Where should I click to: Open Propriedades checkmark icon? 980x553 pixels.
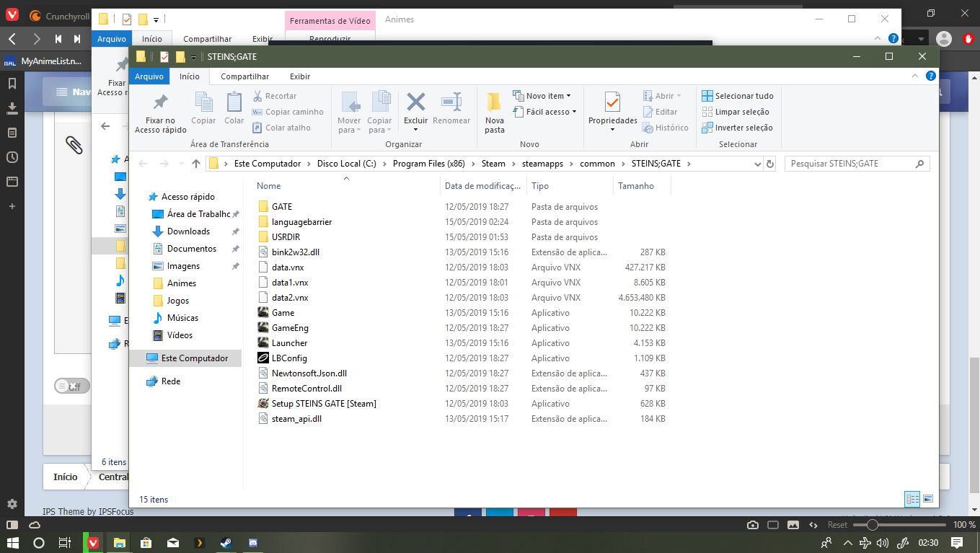click(612, 102)
